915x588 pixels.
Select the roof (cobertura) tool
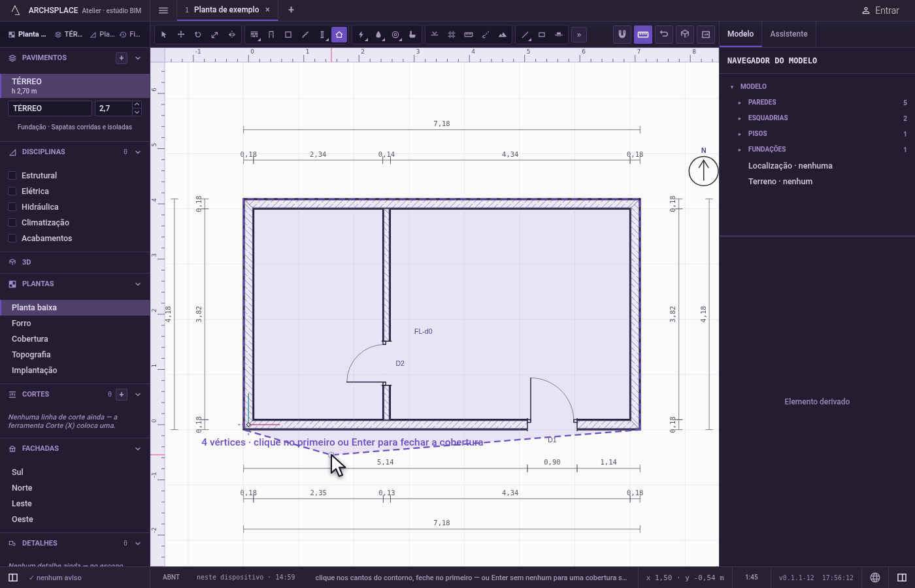click(339, 35)
